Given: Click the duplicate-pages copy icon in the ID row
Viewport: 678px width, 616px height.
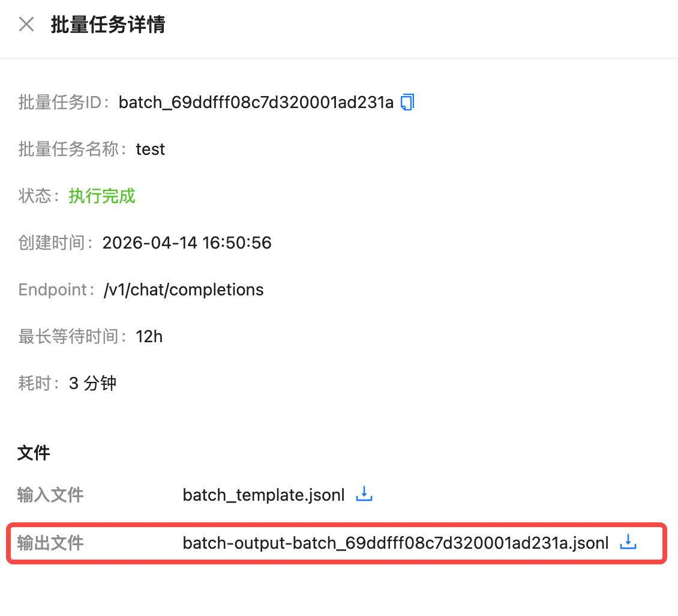Looking at the screenshot, I should click(406, 102).
